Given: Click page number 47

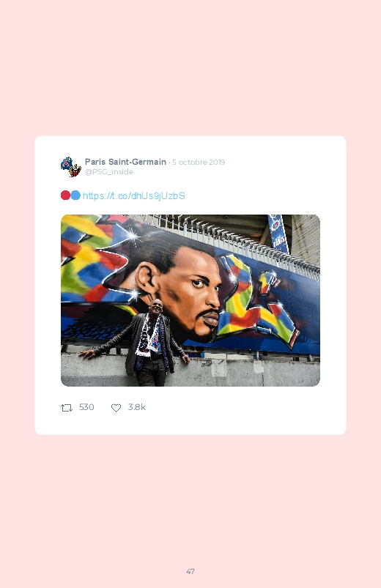Looking at the screenshot, I should pos(190,571).
